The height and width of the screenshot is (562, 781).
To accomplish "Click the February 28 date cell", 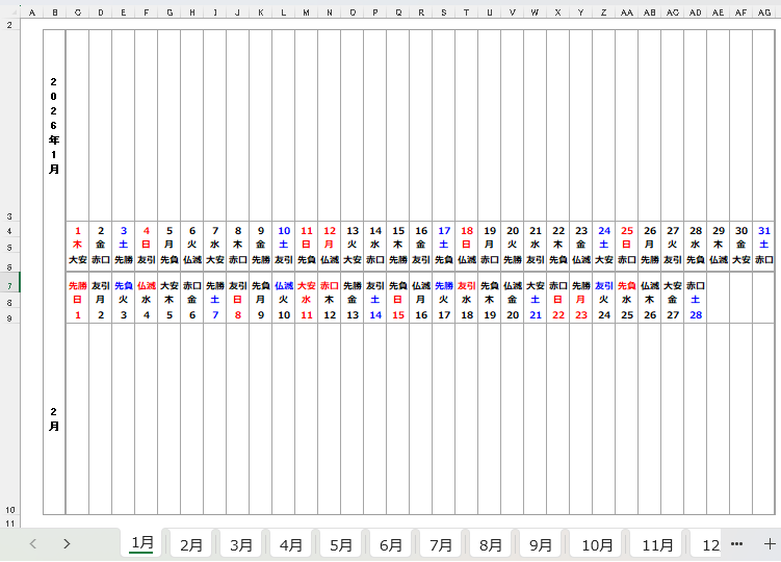I will point(695,315).
